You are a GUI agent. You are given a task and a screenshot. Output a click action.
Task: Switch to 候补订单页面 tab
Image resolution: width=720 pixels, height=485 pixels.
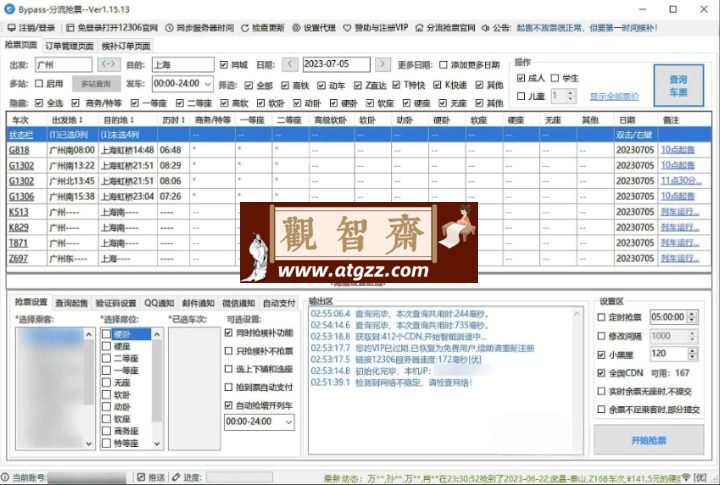click(126, 46)
